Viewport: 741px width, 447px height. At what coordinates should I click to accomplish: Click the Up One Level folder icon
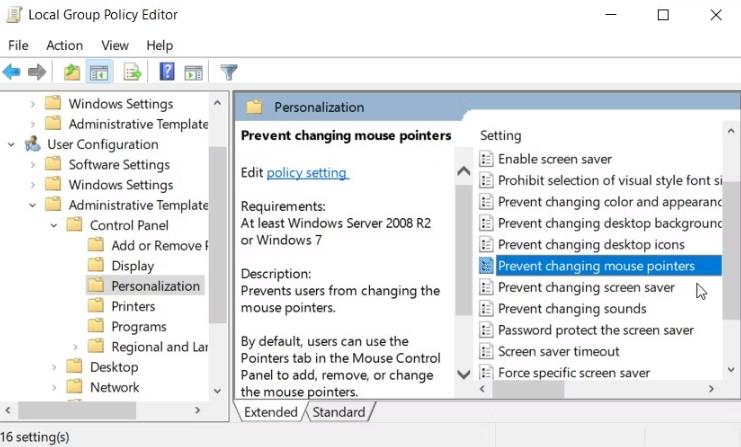(x=72, y=72)
